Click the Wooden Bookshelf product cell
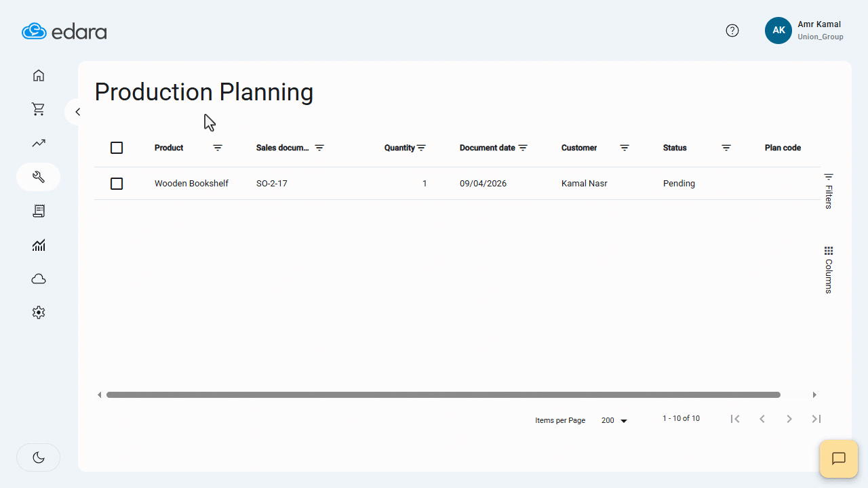 tap(191, 184)
